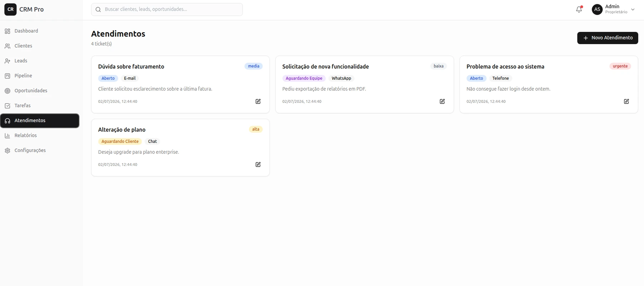Open the Leads section
644x286 pixels.
(40, 61)
